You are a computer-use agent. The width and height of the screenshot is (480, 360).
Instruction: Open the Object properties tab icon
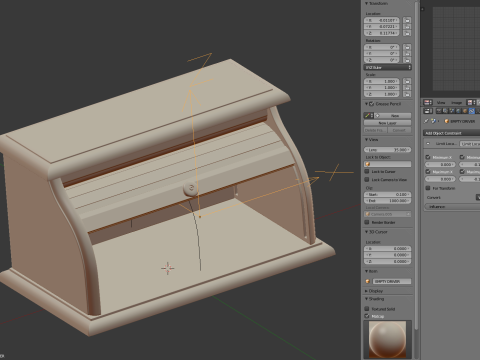pos(465,111)
